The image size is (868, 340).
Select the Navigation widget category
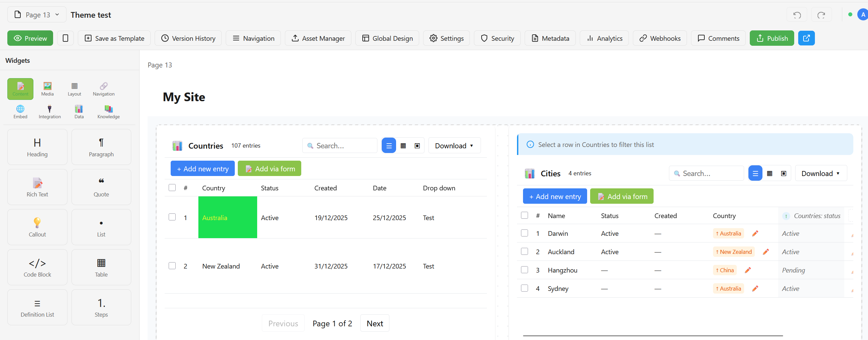pyautogui.click(x=104, y=89)
